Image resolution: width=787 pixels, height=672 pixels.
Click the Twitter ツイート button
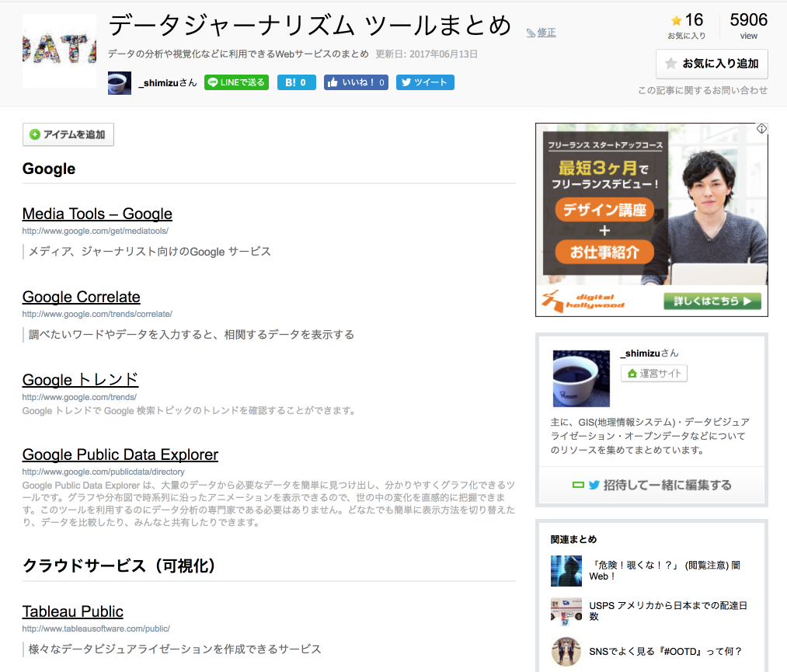425,82
